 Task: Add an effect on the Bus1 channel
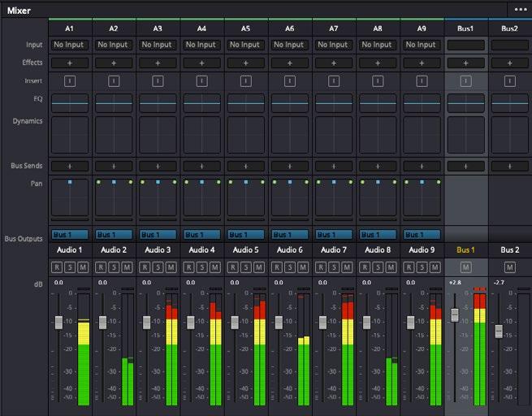pyautogui.click(x=465, y=63)
